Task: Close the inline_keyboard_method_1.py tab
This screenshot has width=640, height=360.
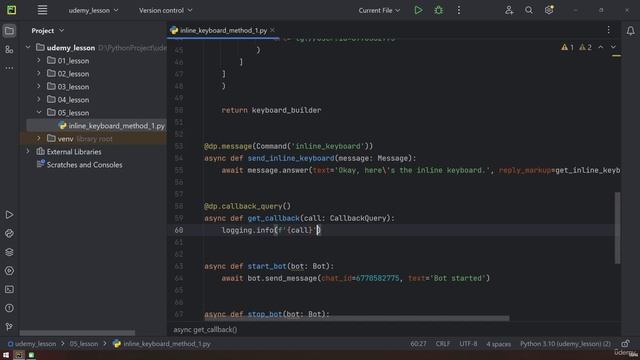Action: pos(272,30)
